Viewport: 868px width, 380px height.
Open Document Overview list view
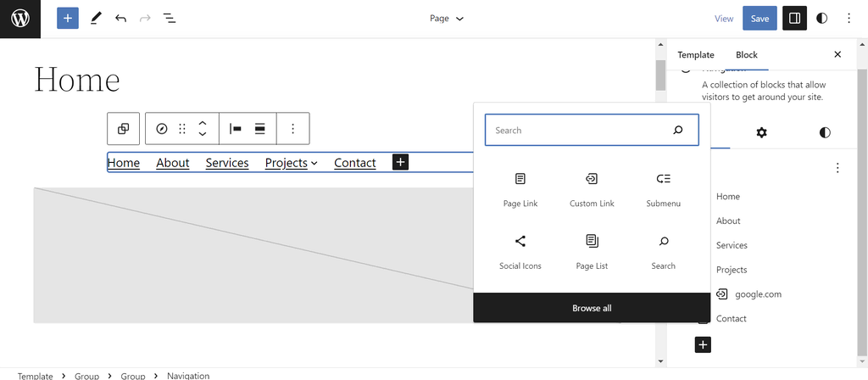tap(170, 18)
